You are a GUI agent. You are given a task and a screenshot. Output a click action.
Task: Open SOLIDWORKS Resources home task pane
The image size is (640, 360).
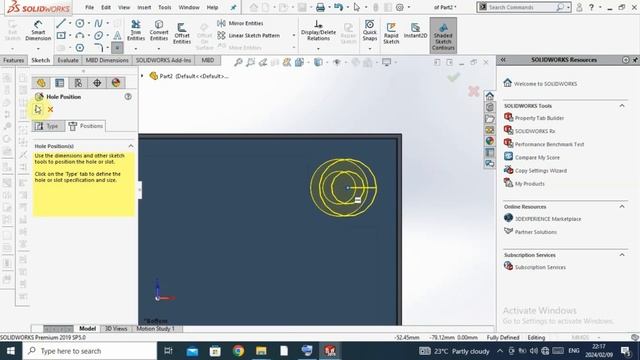490,96
